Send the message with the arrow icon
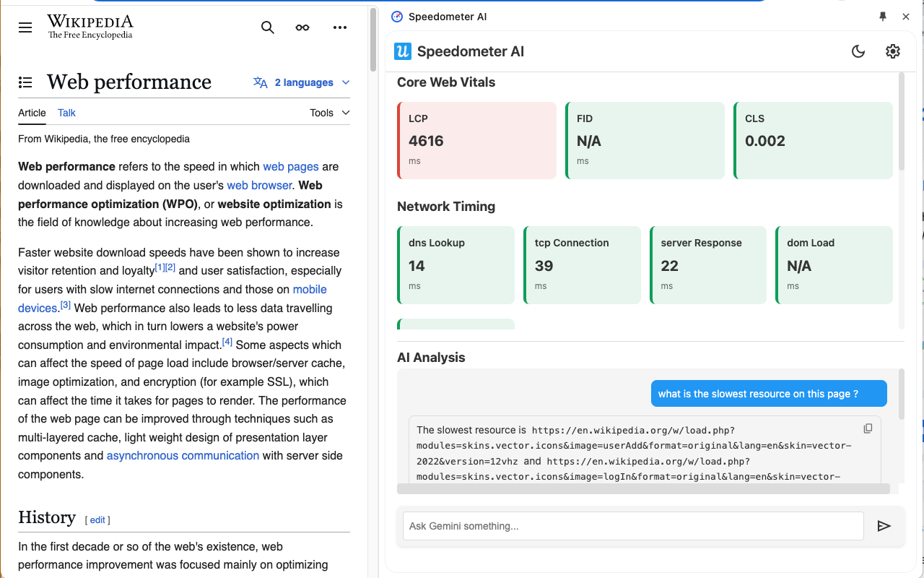 [884, 526]
